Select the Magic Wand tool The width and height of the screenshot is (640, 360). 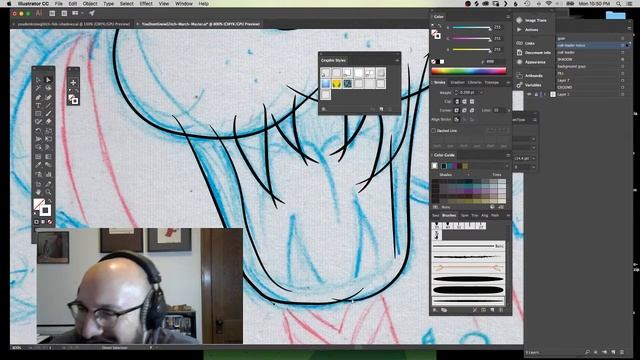click(x=38, y=87)
